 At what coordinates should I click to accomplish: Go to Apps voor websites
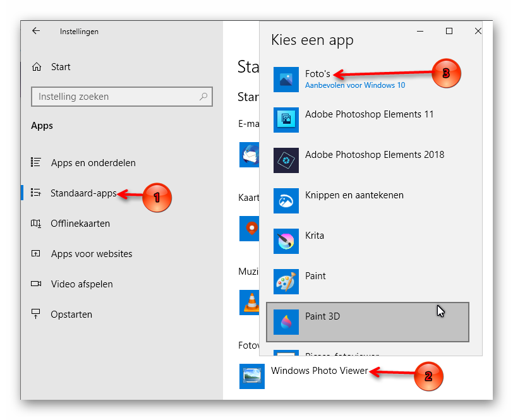click(92, 253)
